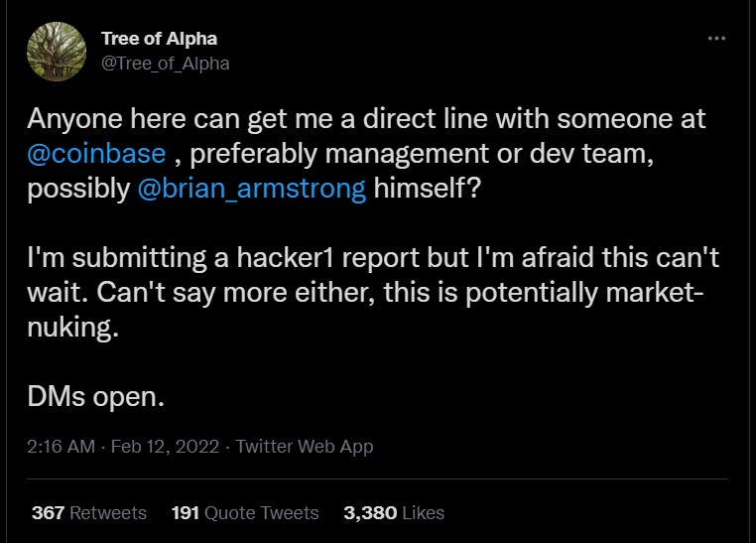
Task: Click the @Tree_of_Alpha handle
Action: click(165, 64)
